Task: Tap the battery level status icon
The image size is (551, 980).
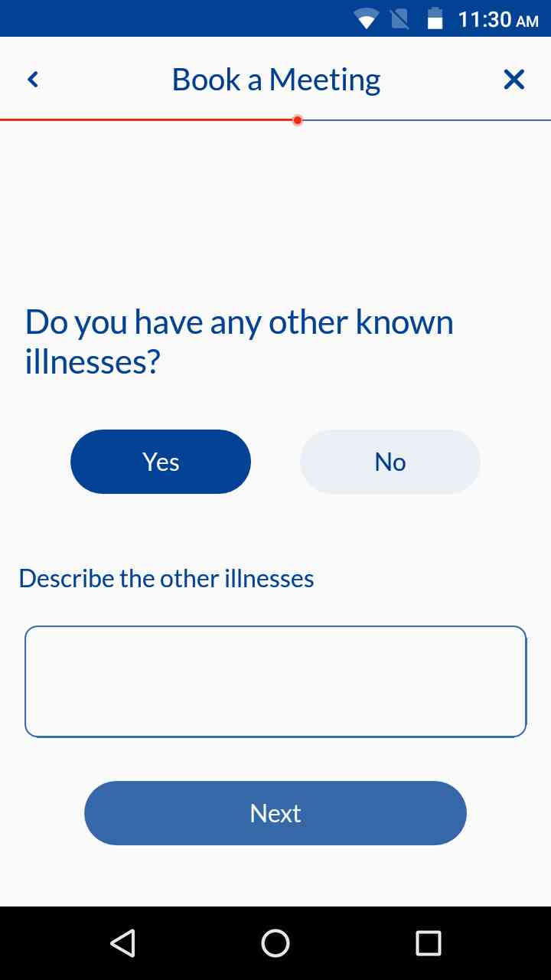Action: click(435, 19)
